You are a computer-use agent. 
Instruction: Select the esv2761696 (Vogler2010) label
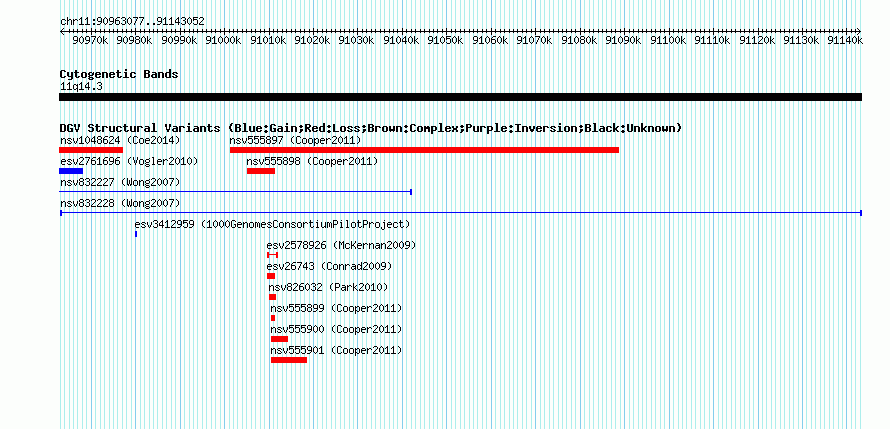pyautogui.click(x=129, y=162)
